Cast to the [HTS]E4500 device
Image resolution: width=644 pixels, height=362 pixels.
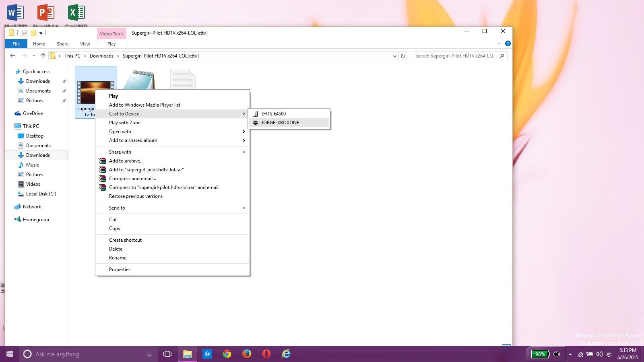(274, 114)
